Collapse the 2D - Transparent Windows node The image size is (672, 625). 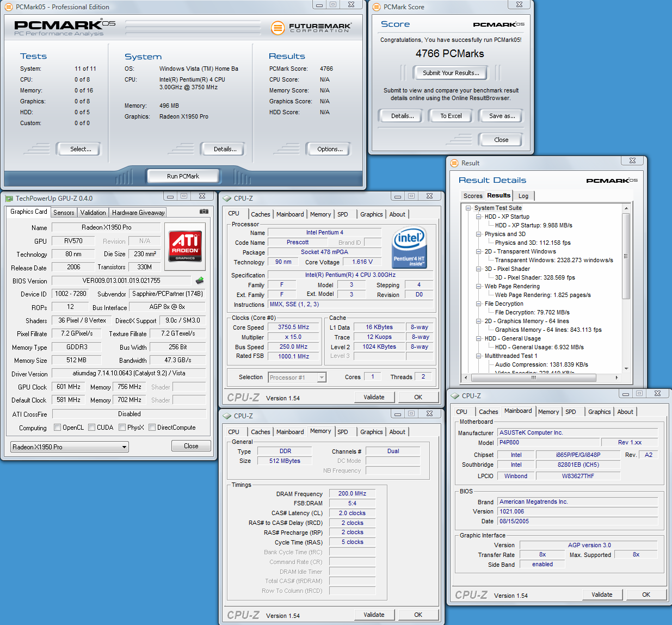(x=479, y=251)
